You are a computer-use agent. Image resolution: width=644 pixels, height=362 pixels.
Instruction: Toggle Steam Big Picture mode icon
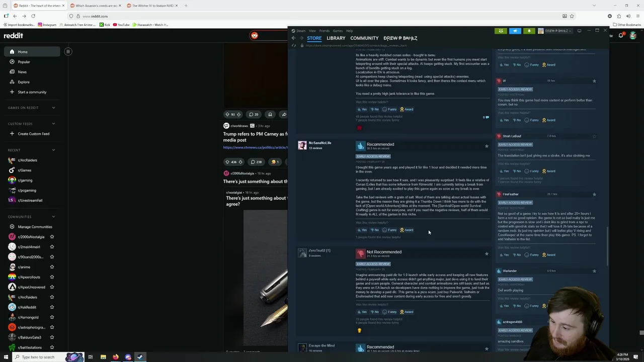point(579,31)
